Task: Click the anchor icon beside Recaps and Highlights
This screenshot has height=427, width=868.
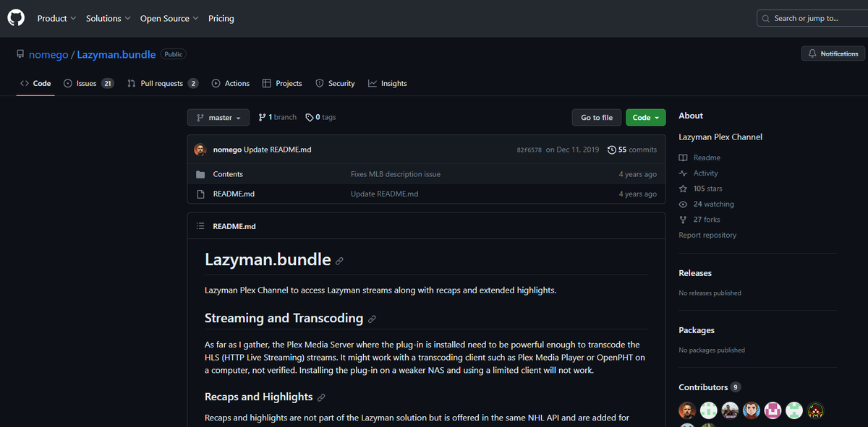Action: pos(321,397)
